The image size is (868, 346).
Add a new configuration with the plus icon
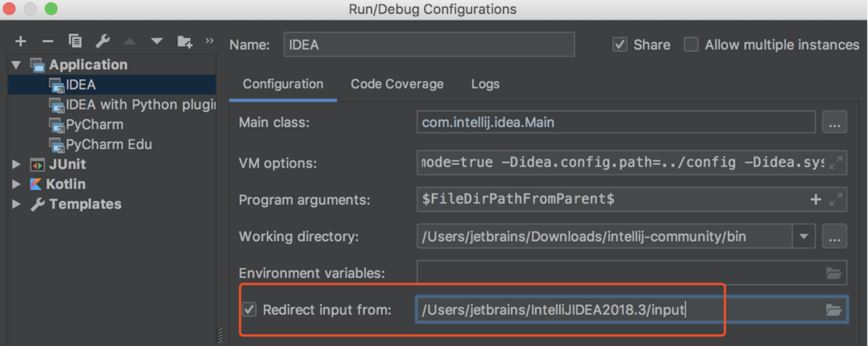(20, 42)
